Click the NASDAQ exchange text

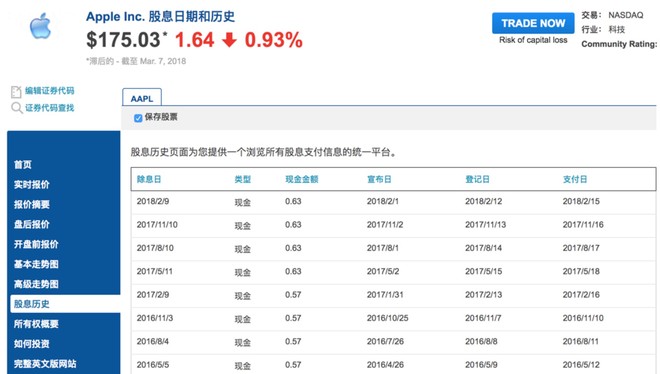(x=625, y=15)
